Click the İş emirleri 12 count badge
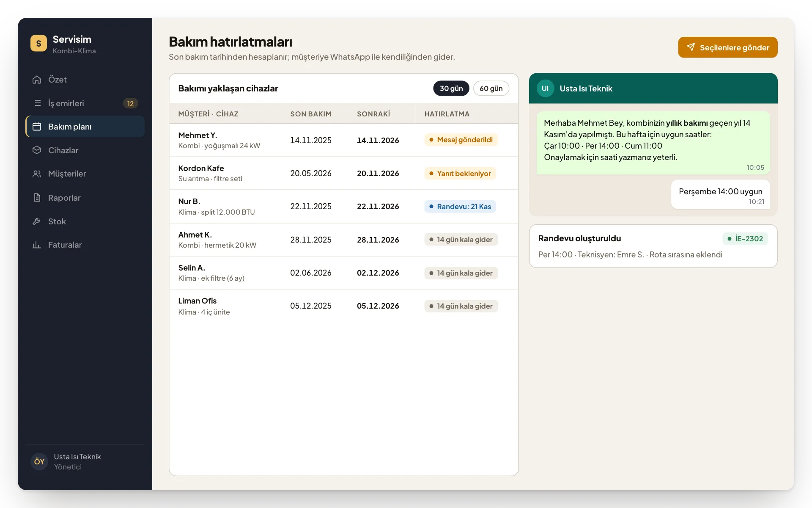 click(x=130, y=103)
